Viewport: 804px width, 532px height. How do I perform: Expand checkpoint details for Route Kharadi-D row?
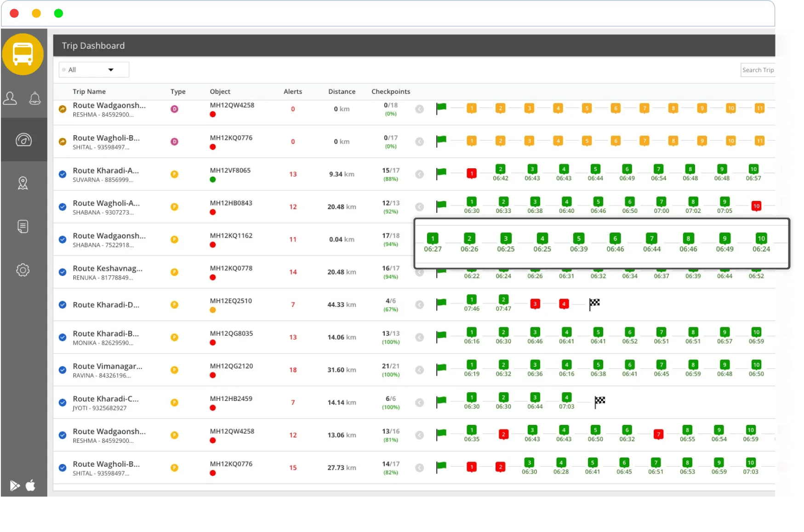(x=419, y=304)
